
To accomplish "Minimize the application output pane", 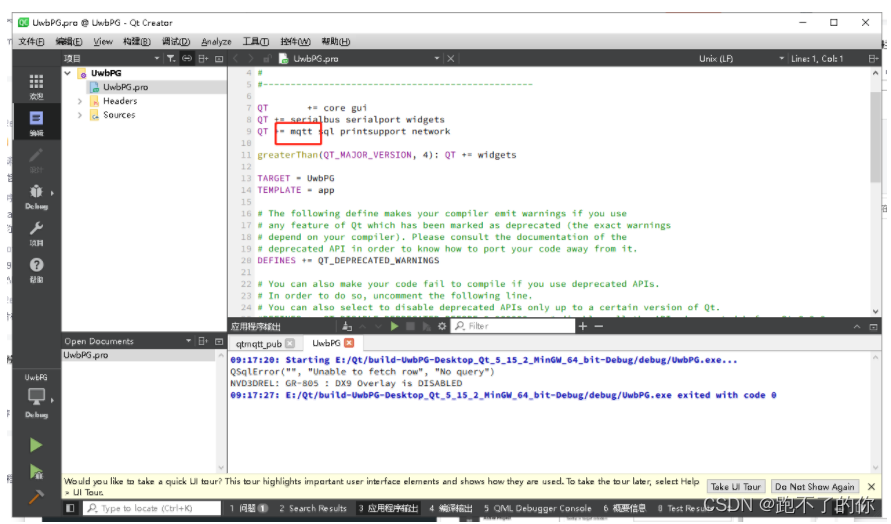I will pyautogui.click(x=857, y=327).
